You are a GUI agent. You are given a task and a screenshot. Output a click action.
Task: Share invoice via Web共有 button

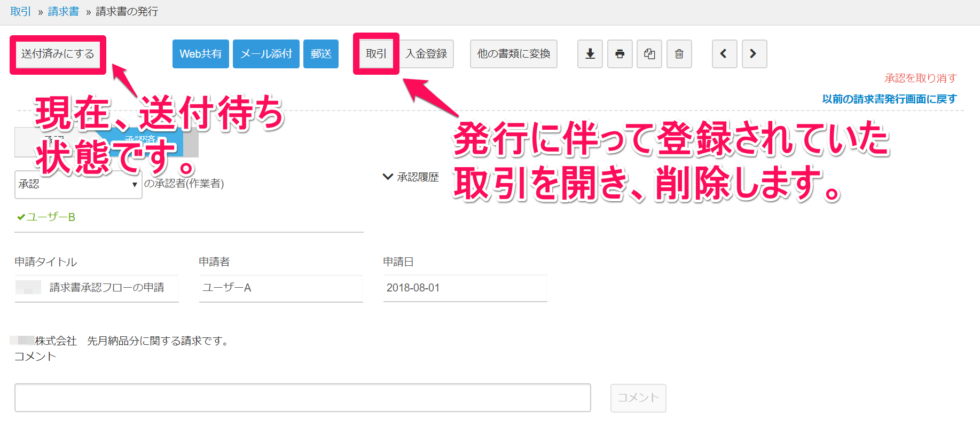[201, 54]
